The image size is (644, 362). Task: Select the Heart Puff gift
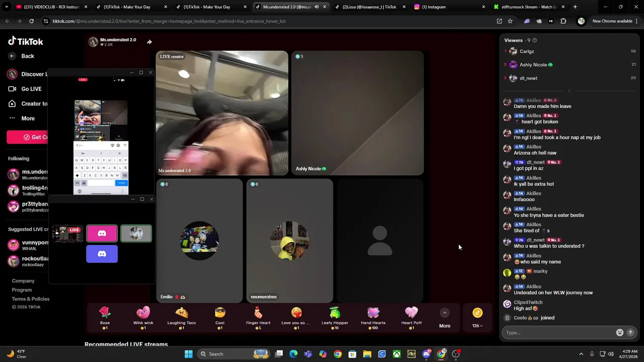tap(411, 318)
